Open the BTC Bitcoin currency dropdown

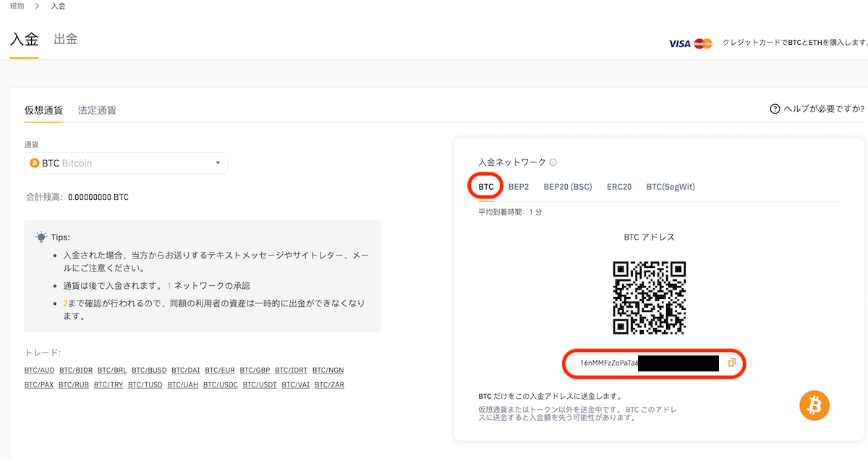126,163
